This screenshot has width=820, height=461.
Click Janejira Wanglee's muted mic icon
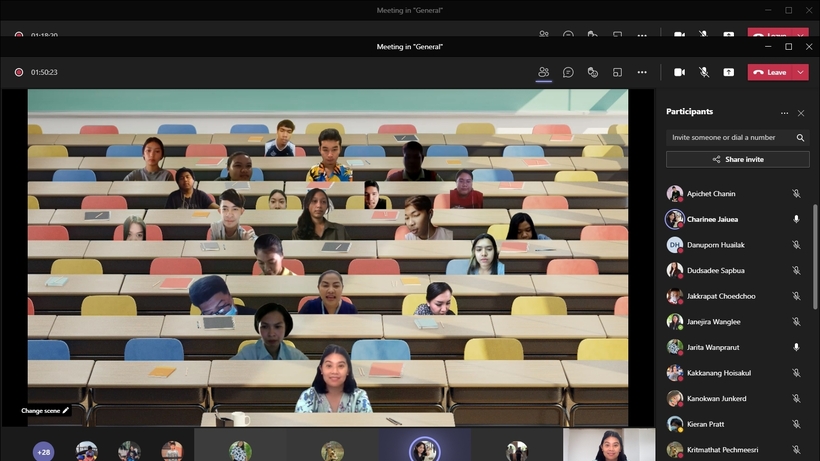tap(796, 321)
